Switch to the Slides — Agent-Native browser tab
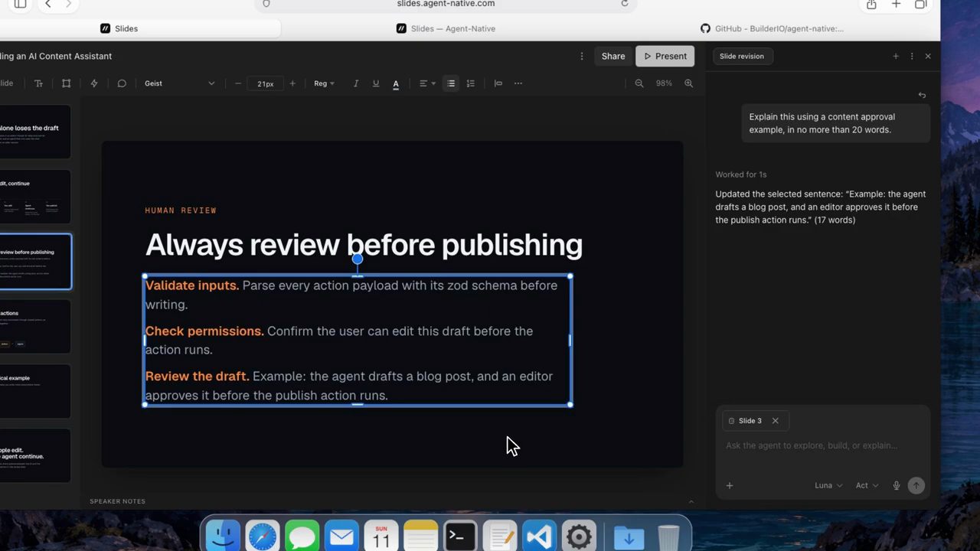 point(446,28)
